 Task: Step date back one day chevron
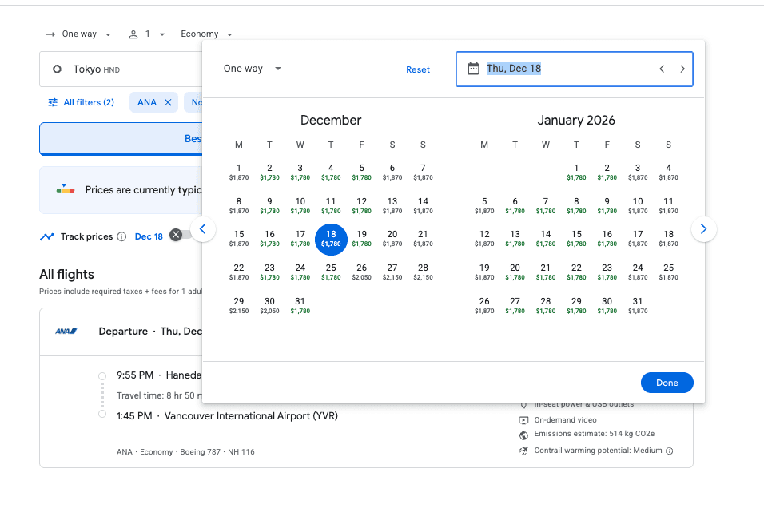point(662,69)
